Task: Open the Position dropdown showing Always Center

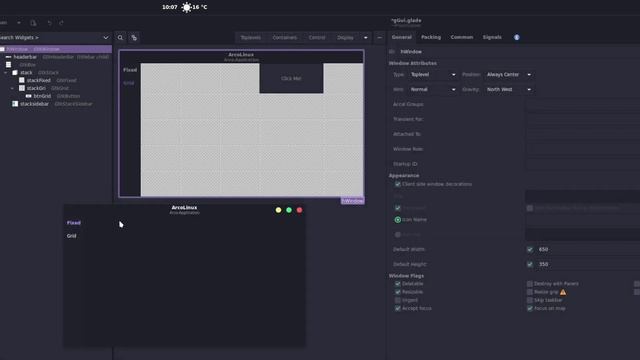Action: pos(509,75)
